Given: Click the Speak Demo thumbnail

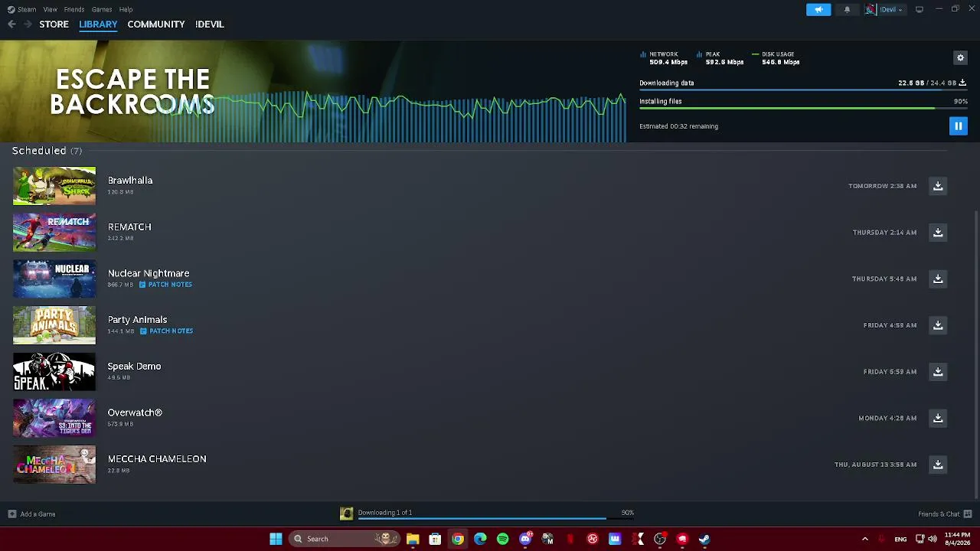Looking at the screenshot, I should (x=54, y=371).
